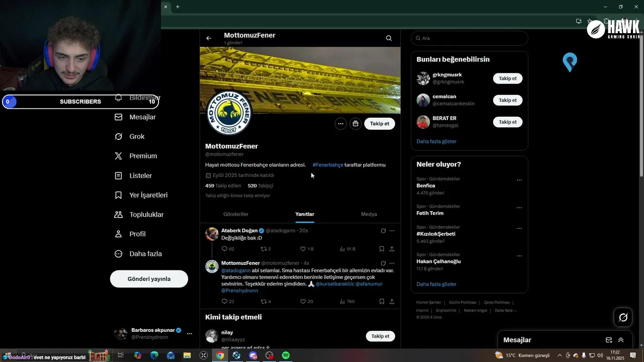Click Daha fazla göster under Neler oluyor
The height and width of the screenshot is (362, 644).
point(436,284)
